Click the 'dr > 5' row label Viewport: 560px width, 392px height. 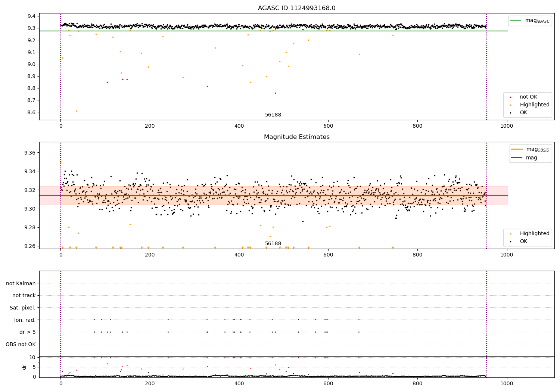(x=28, y=332)
